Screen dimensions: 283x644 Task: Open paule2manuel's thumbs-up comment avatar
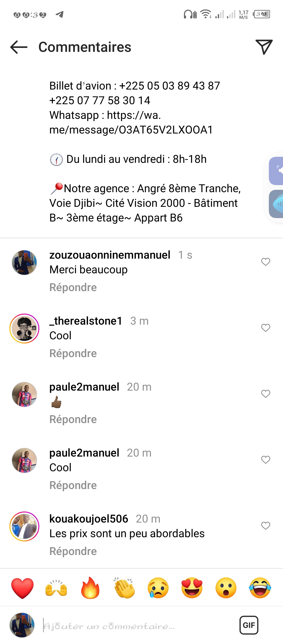point(24,395)
